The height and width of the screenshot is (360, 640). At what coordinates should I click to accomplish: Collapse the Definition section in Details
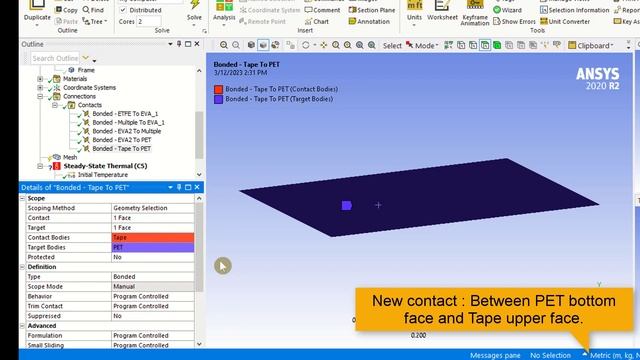[22, 267]
